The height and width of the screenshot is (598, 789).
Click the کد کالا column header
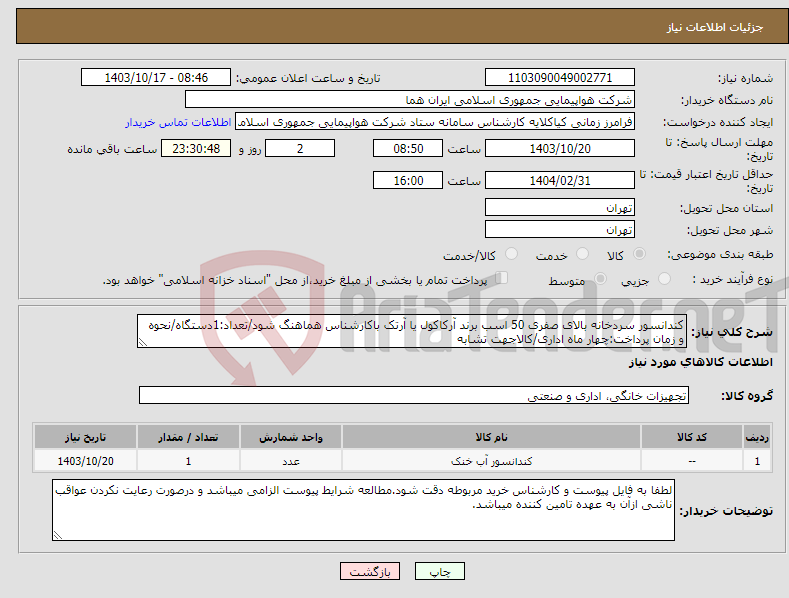tap(692, 437)
